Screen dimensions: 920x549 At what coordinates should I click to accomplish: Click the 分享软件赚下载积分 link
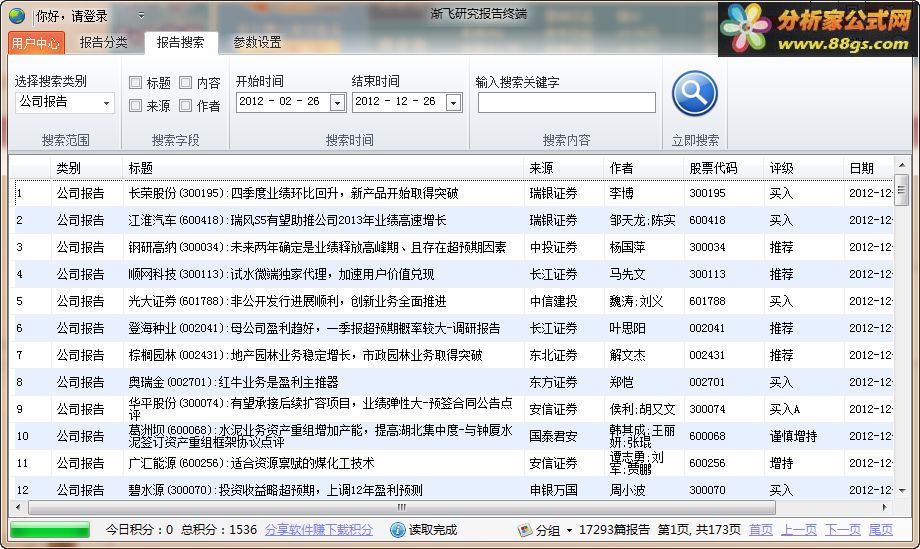point(319,530)
